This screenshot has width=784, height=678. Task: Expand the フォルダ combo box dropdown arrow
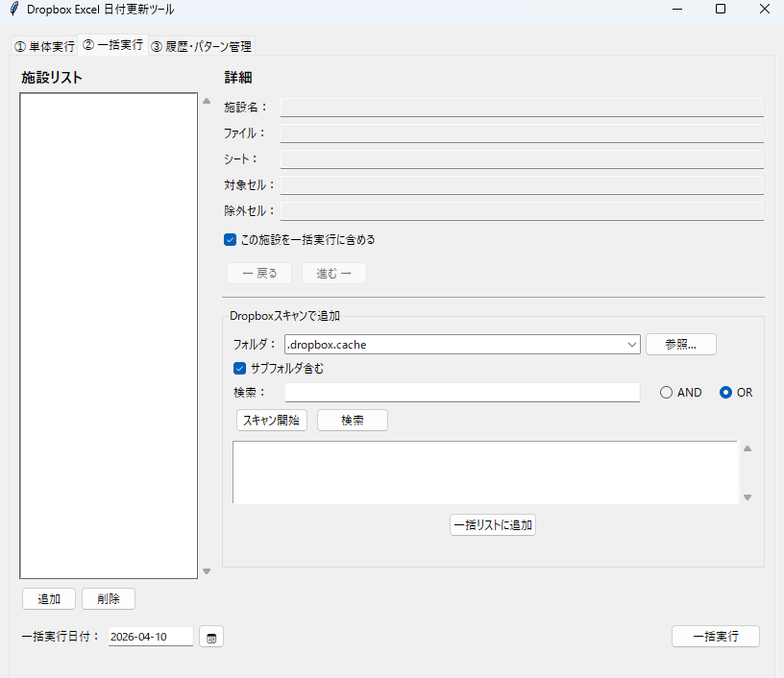(631, 344)
